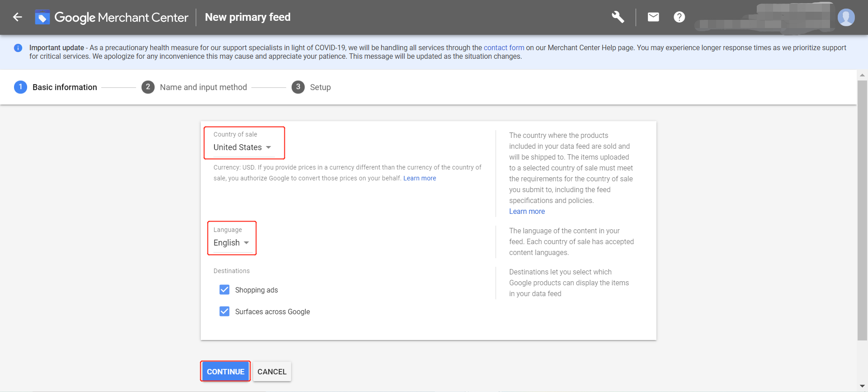Screen dimensions: 868x392
Task: Click the New primary feed heading
Action: [248, 17]
